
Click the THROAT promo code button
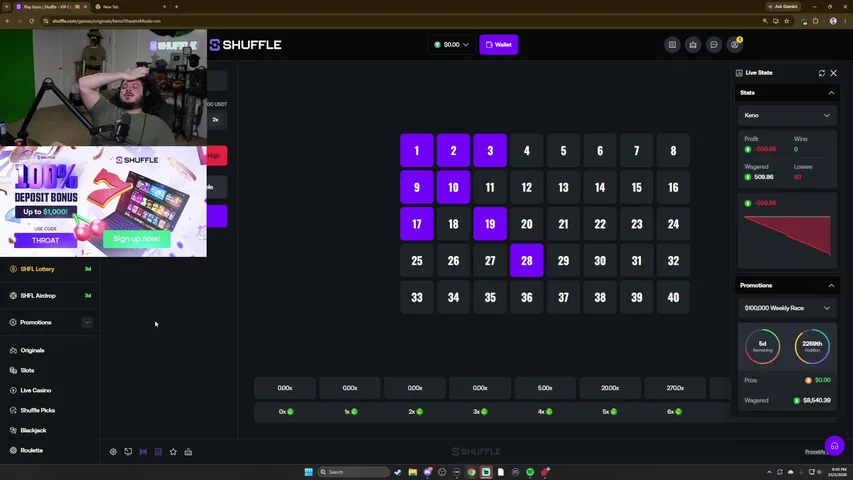coord(46,240)
